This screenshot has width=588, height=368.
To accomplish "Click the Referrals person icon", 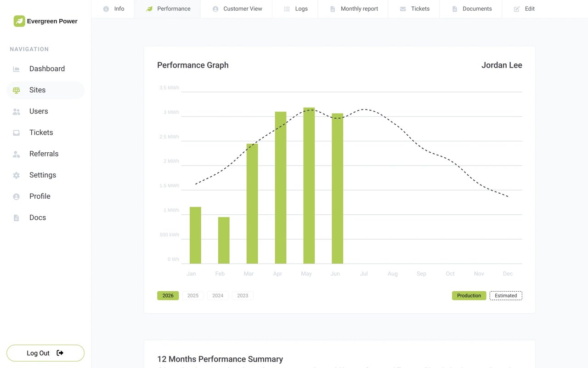I will (x=17, y=154).
